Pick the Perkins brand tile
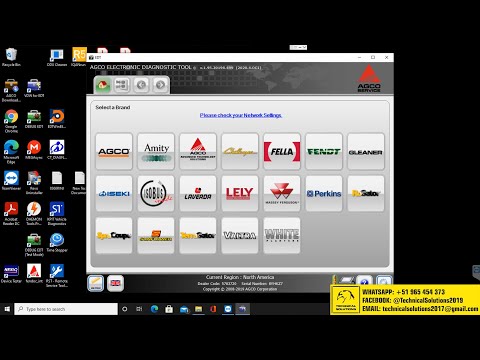This screenshot has width=480, height=360. tap(324, 194)
